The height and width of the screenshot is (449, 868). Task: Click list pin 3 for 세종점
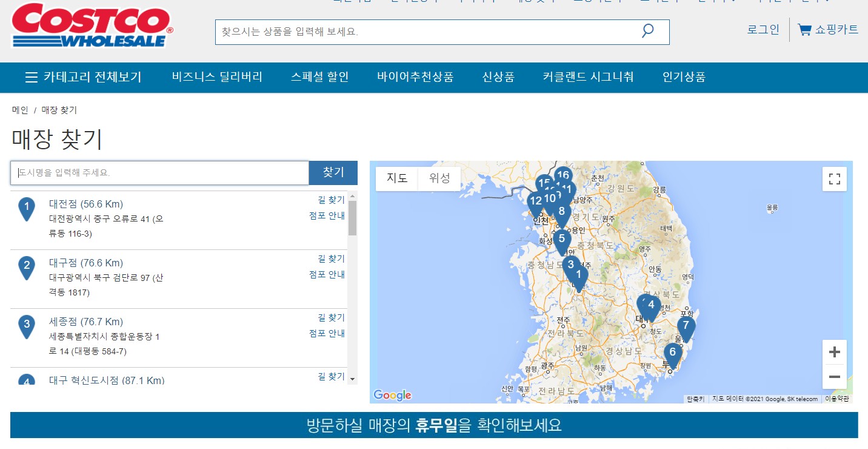[x=27, y=326]
